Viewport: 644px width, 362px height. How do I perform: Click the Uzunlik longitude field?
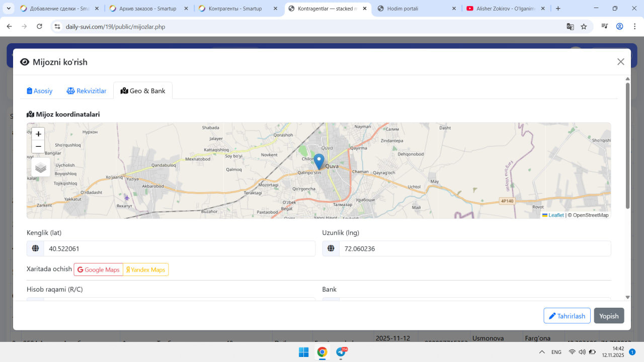point(474,248)
